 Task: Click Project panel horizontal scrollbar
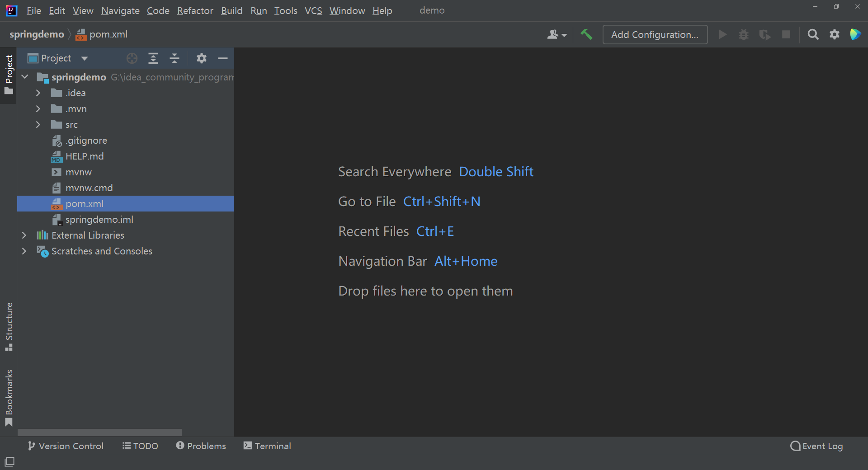pyautogui.click(x=99, y=432)
